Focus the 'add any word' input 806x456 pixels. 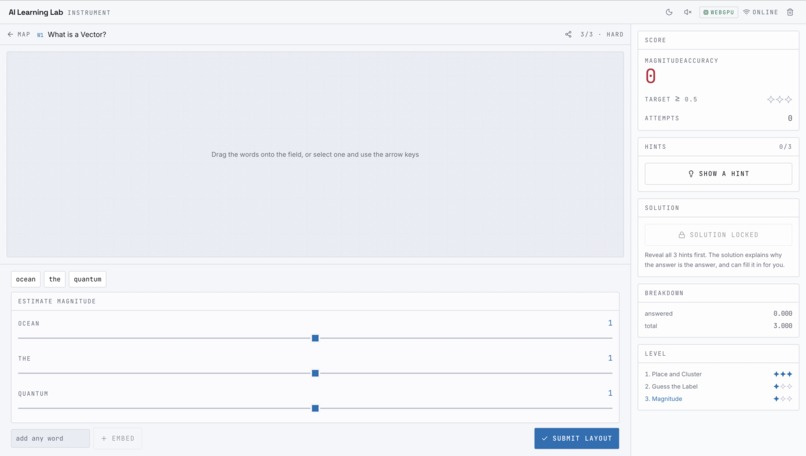click(50, 439)
